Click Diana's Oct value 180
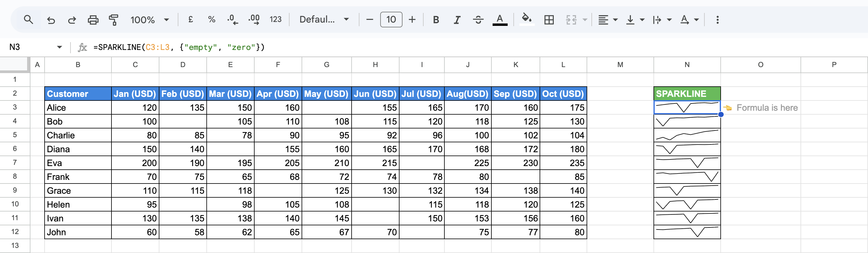Image resolution: width=868 pixels, height=253 pixels. point(563,149)
